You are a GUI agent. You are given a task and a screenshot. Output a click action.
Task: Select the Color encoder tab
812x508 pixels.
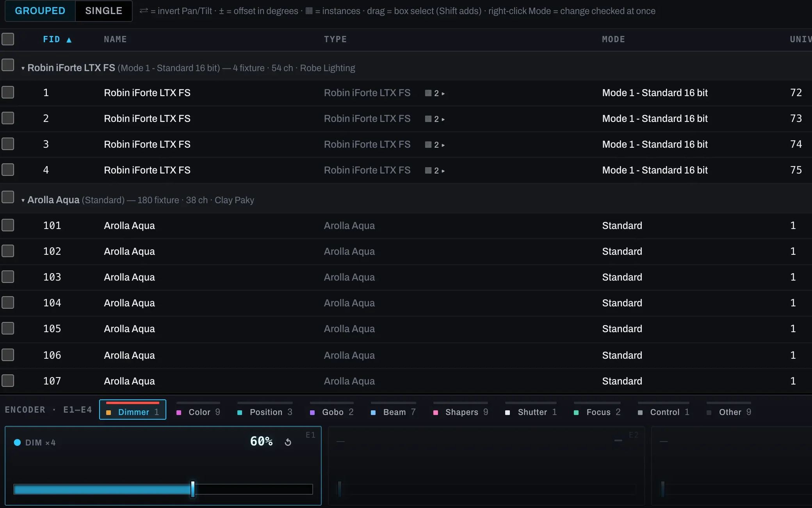pos(199,410)
